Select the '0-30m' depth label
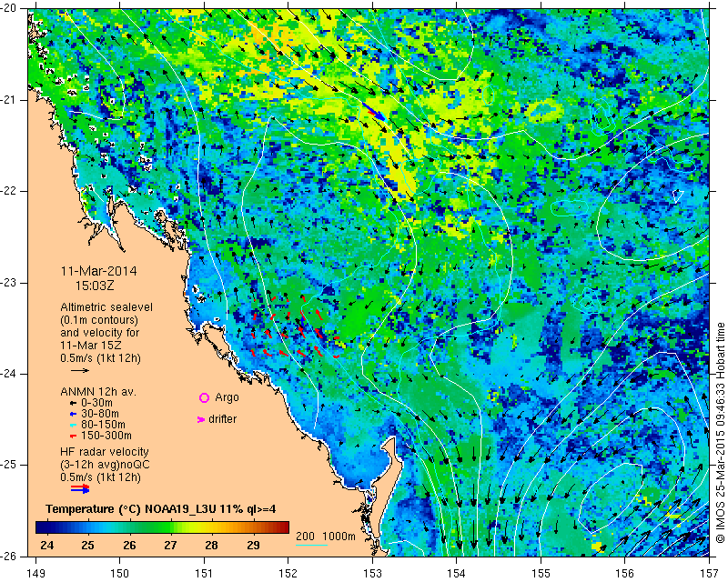This screenshot has height=582, width=728. coord(96,403)
